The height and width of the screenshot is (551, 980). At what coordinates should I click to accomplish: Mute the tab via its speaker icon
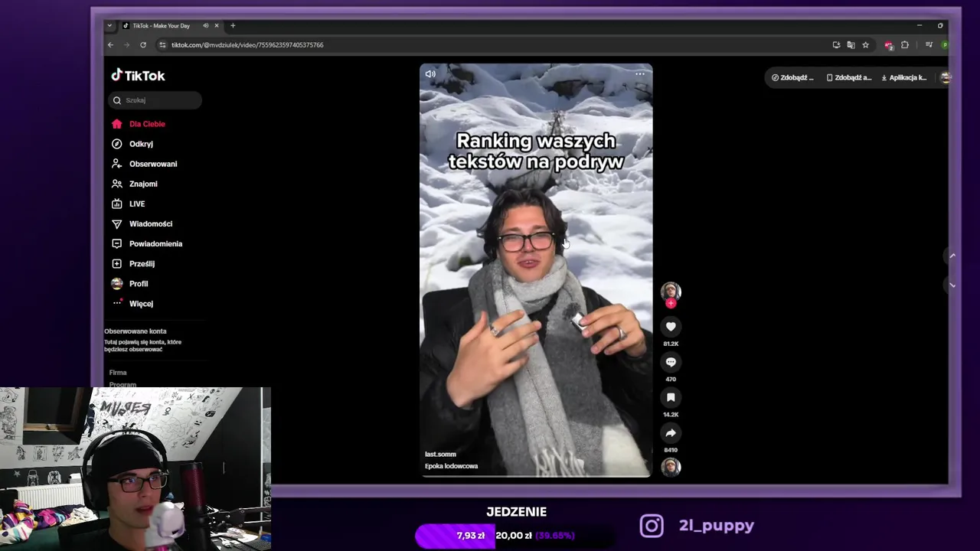pos(205,26)
